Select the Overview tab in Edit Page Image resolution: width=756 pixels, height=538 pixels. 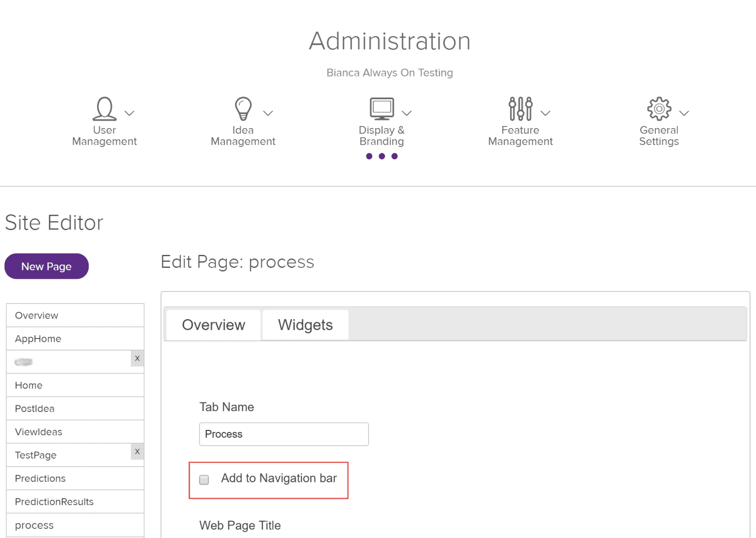pyautogui.click(x=214, y=325)
